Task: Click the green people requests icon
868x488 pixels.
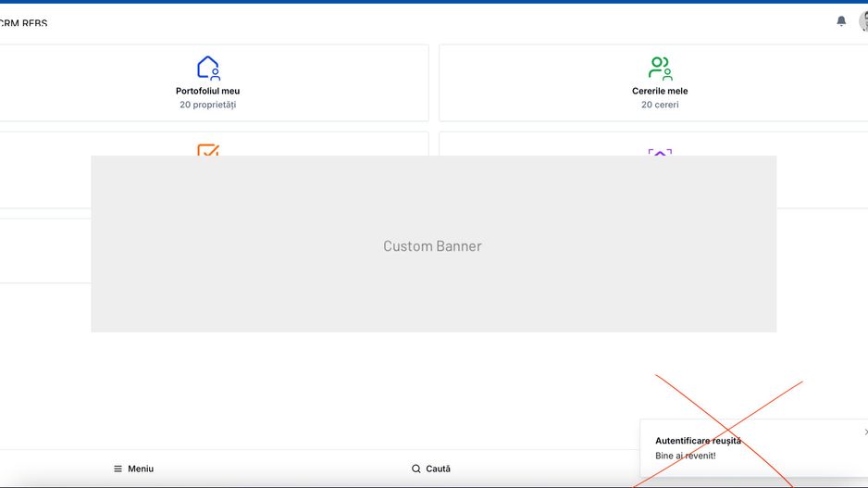Action: point(660,68)
